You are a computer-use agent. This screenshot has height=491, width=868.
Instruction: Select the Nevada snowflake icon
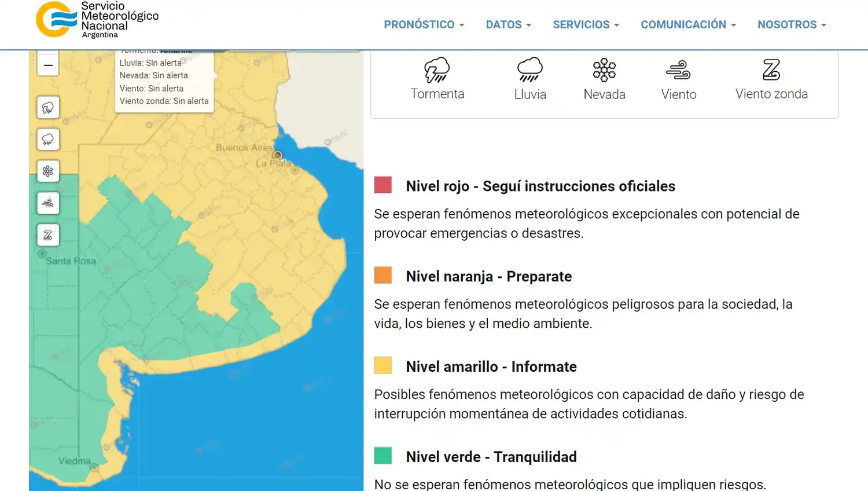(x=604, y=70)
